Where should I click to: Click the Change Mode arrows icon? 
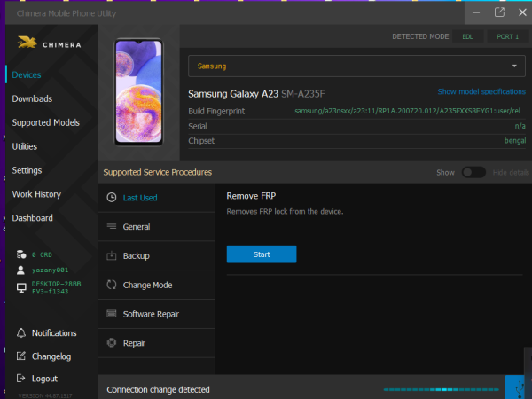(x=112, y=285)
